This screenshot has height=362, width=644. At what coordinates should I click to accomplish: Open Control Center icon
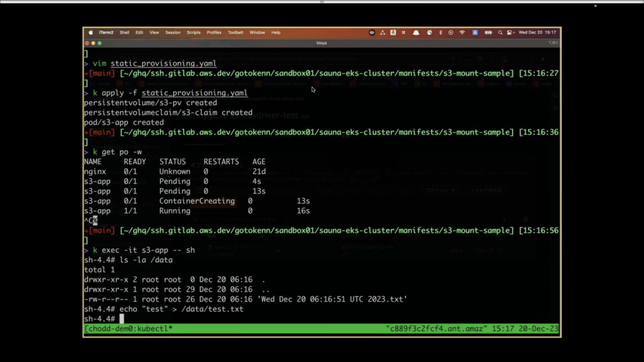pyautogui.click(x=510, y=32)
